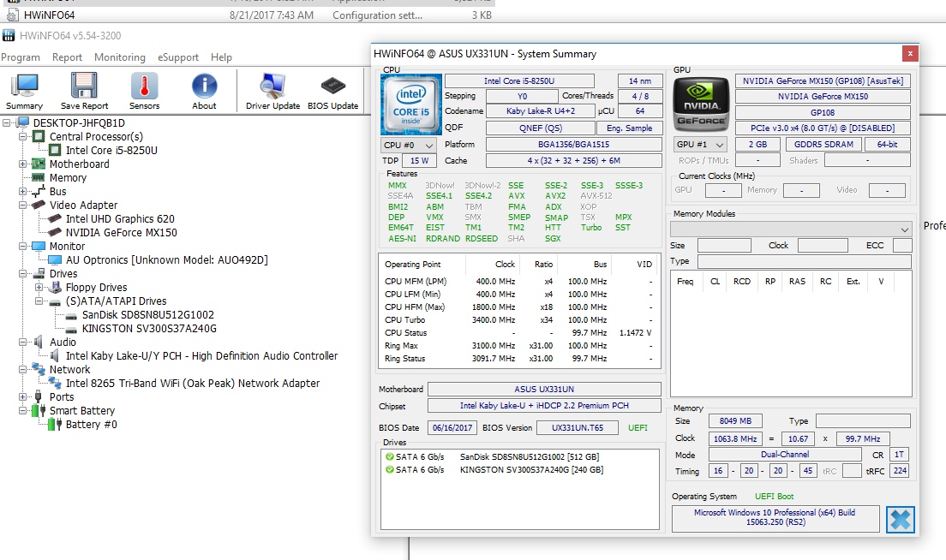Click the Save Report floppy icon
The width and height of the screenshot is (946, 560).
point(84,91)
